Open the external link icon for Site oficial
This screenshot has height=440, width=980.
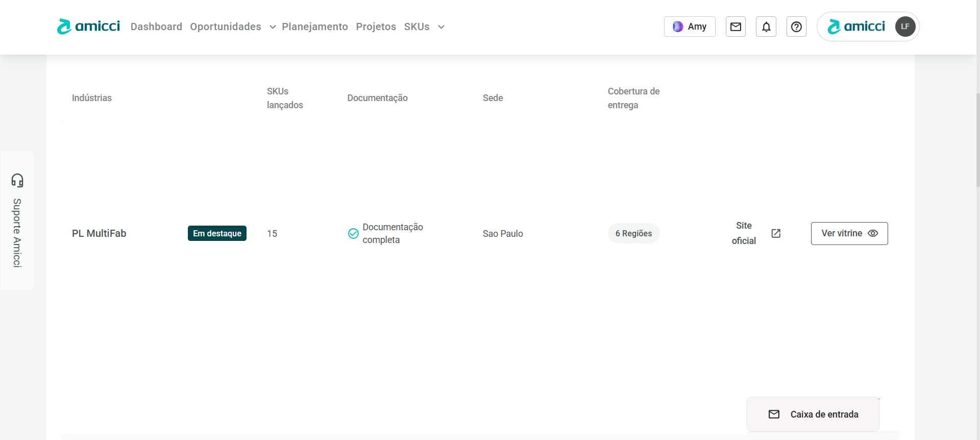click(776, 233)
